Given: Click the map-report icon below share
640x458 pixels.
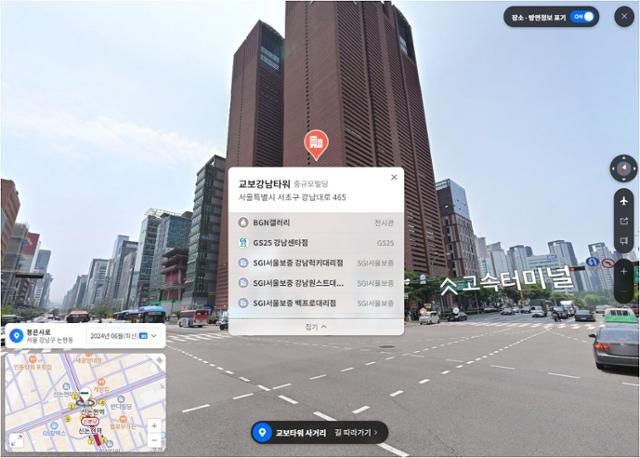Looking at the screenshot, I should pyautogui.click(x=624, y=241).
